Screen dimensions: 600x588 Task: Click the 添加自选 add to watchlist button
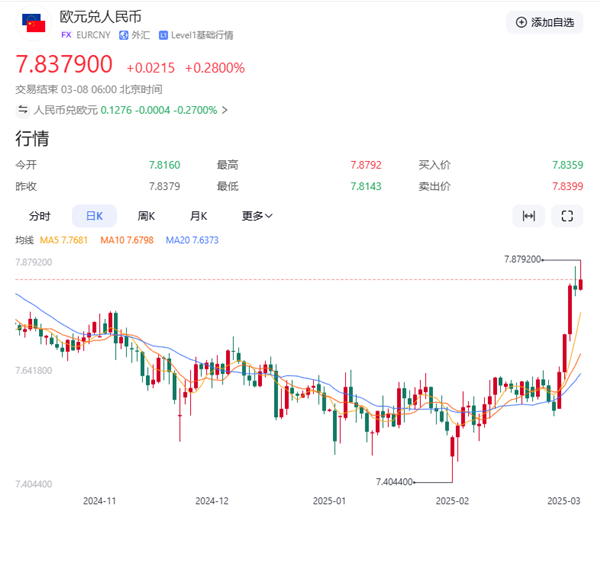544,22
